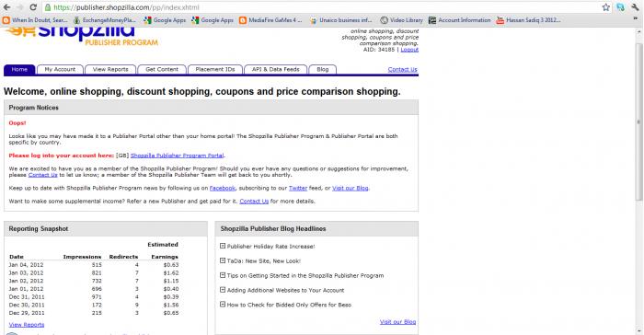
Task: Open the Placement IDs tab
Action: (215, 69)
